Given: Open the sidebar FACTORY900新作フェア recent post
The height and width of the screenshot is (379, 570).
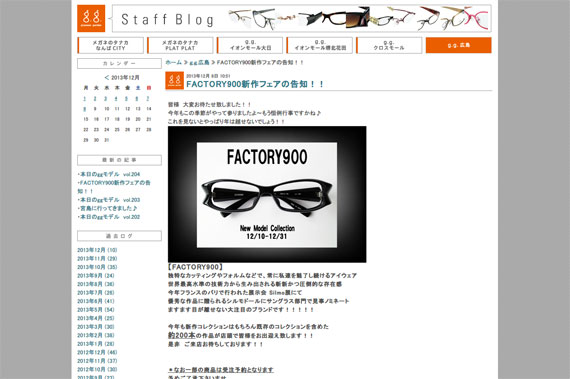Looking at the screenshot, I should coord(114,187).
